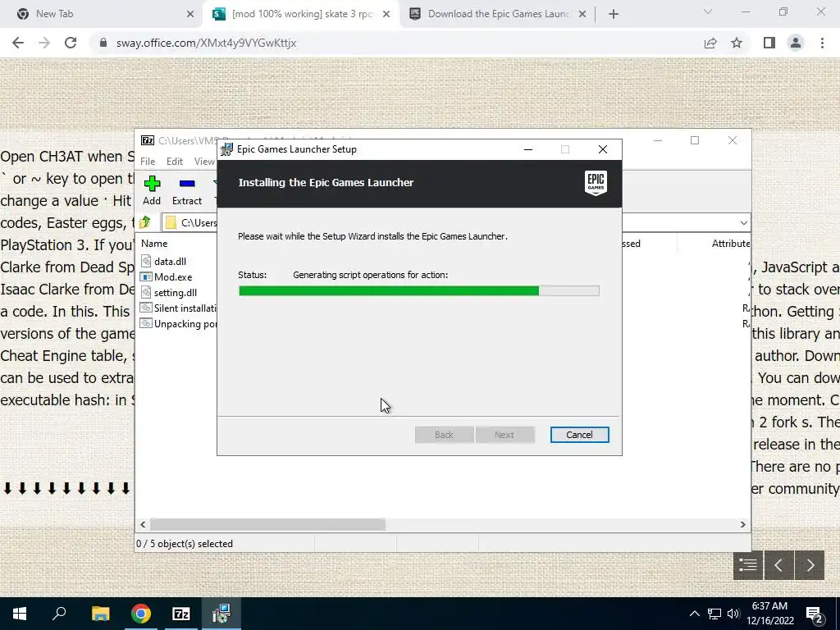The image size is (840, 630).
Task: Open Chrome tab search chevron
Action: click(x=708, y=11)
